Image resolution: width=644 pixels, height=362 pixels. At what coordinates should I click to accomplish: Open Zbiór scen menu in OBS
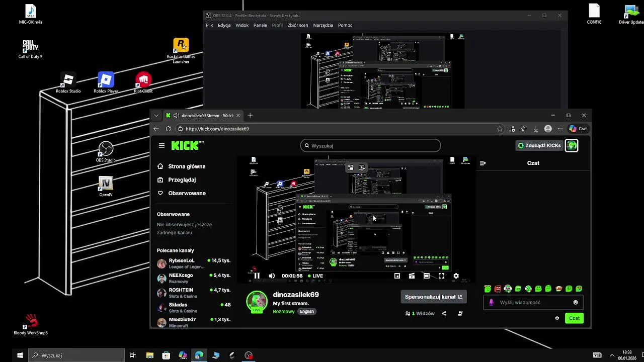coord(298,25)
